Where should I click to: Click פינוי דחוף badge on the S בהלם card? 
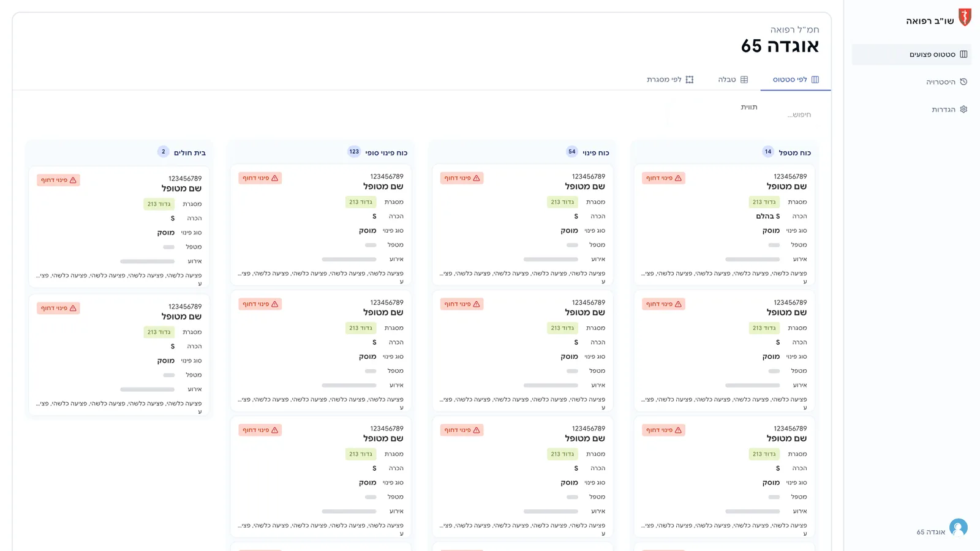coord(663,178)
